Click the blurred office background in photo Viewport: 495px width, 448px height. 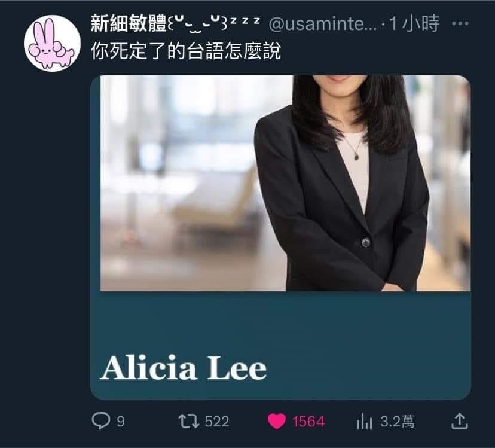pyautogui.click(x=177, y=183)
